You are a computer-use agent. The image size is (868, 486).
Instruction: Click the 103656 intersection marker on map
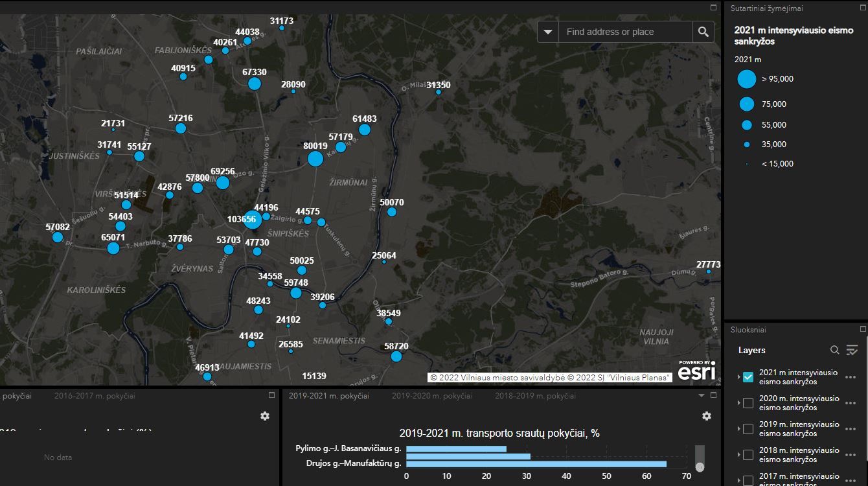(x=252, y=220)
